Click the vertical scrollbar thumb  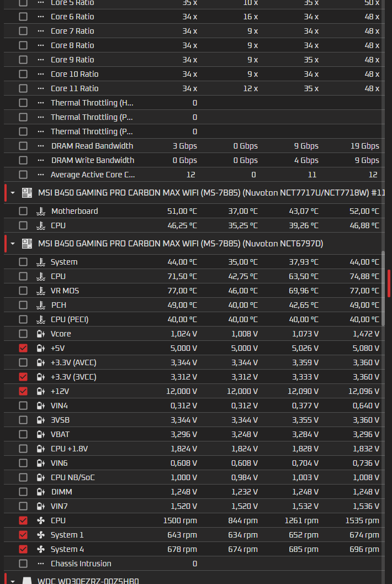click(383, 287)
